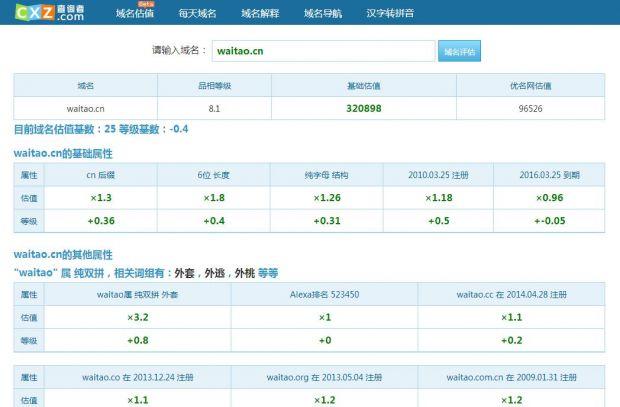Select the 2010.03.25 注册 cell
The image size is (620, 407).
(438, 175)
